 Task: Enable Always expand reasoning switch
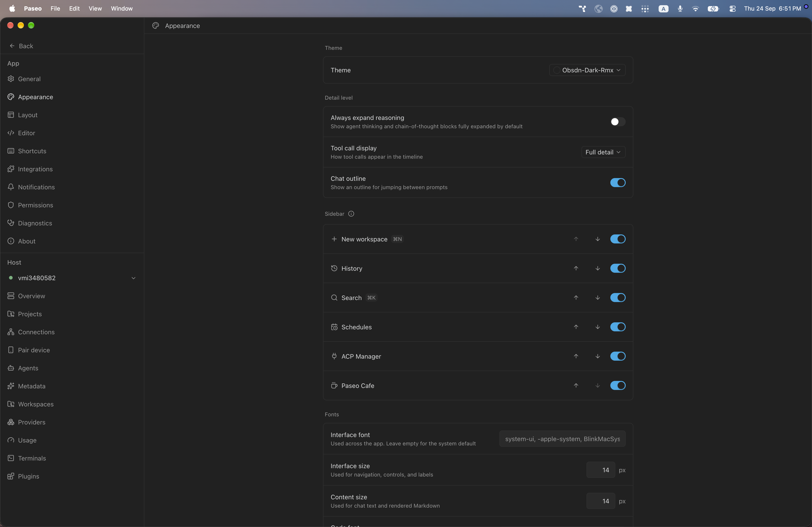[618, 122]
